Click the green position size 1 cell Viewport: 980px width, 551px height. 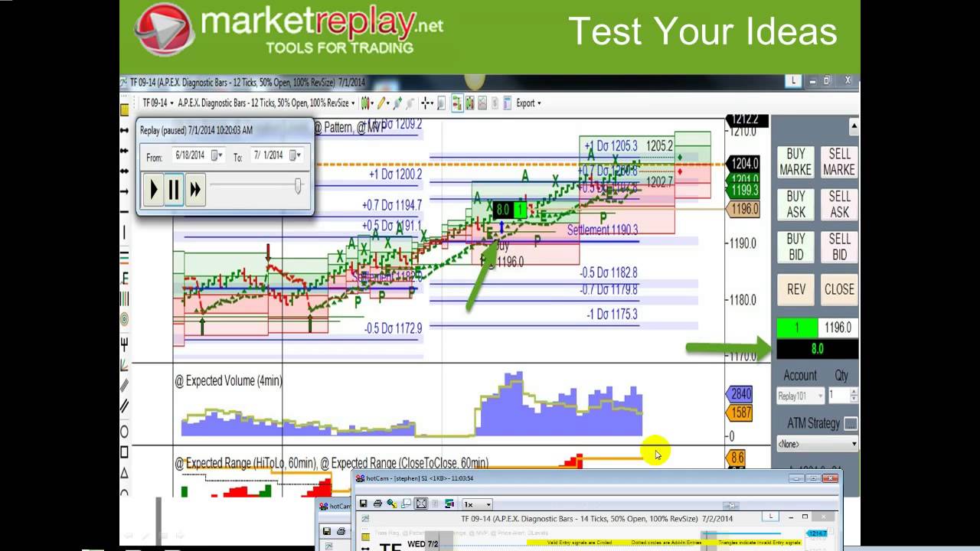(x=797, y=328)
